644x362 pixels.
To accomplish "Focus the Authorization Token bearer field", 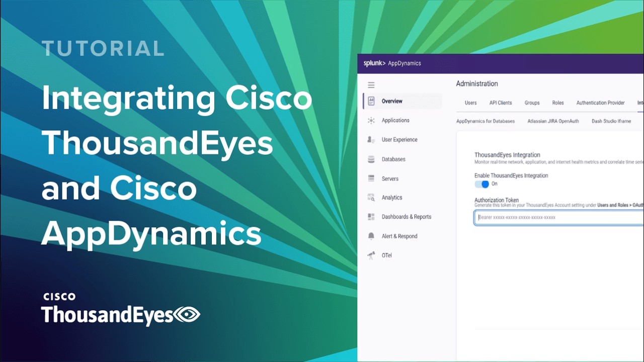I will coord(559,218).
